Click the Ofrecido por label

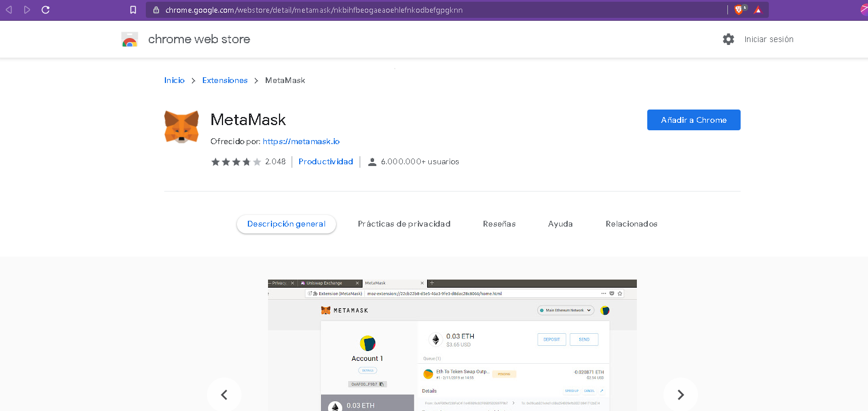tap(236, 141)
